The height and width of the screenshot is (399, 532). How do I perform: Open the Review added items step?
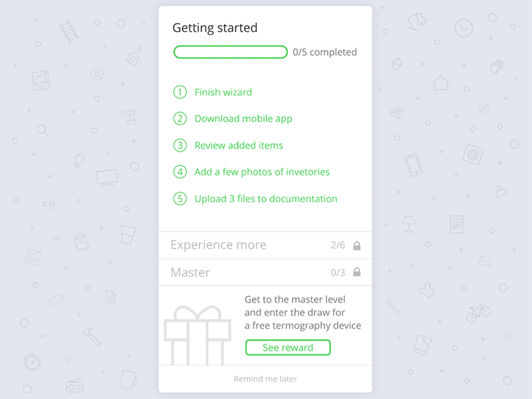pos(238,145)
